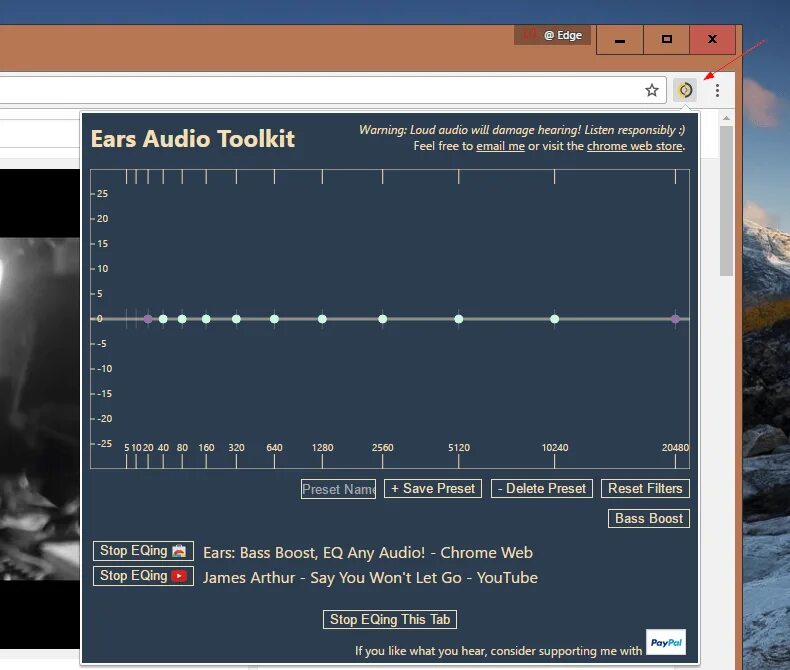790x670 pixels.
Task: Stop EQing the YouTube tab
Action: (x=144, y=576)
